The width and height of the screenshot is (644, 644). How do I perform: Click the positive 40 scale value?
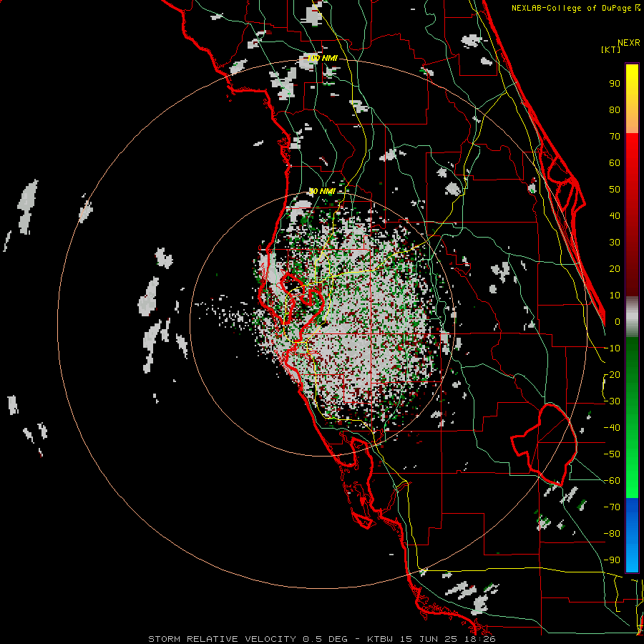click(615, 215)
